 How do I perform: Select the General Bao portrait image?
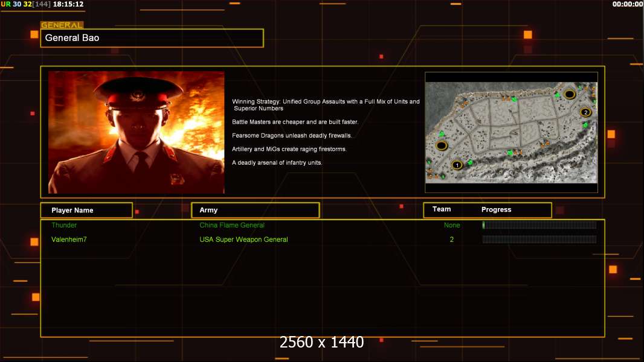[137, 132]
